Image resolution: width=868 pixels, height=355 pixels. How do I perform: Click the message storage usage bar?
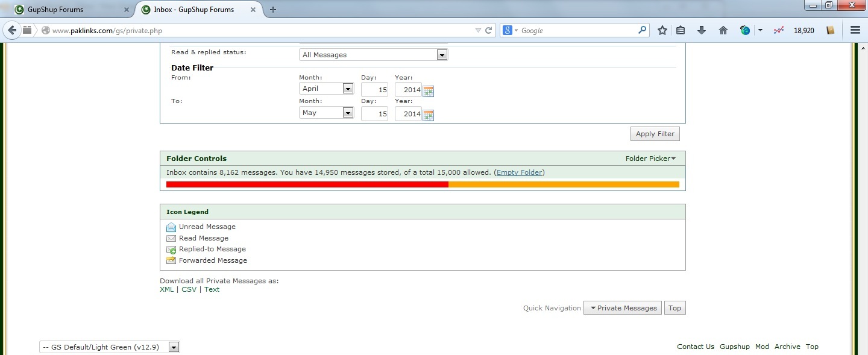[423, 184]
